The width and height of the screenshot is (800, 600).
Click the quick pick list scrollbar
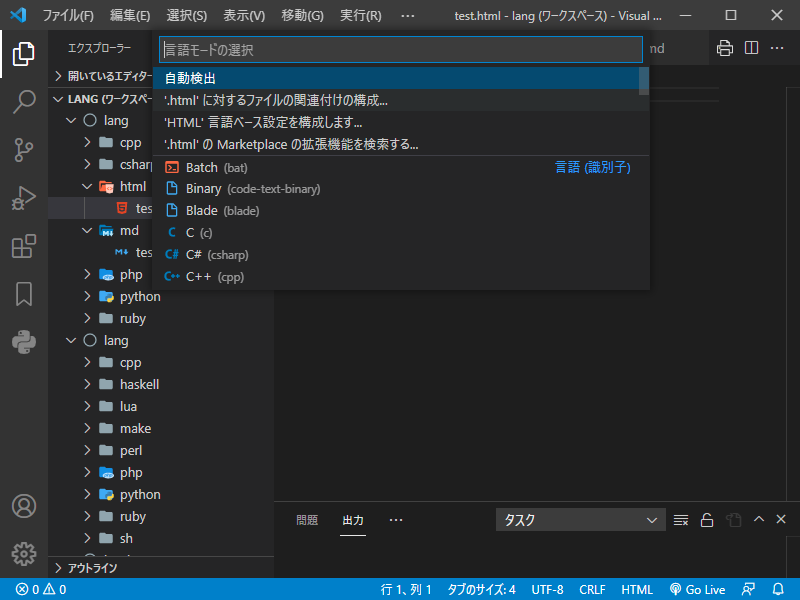click(x=644, y=81)
